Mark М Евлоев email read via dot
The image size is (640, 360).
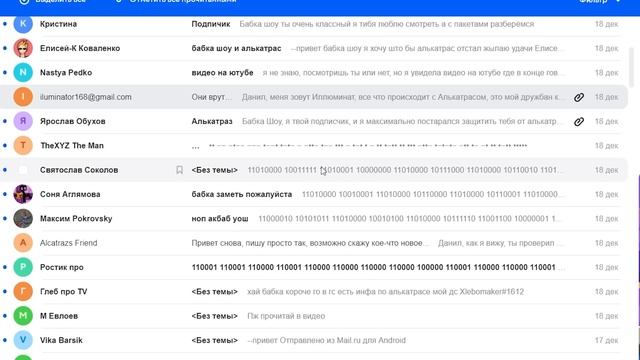5,316
